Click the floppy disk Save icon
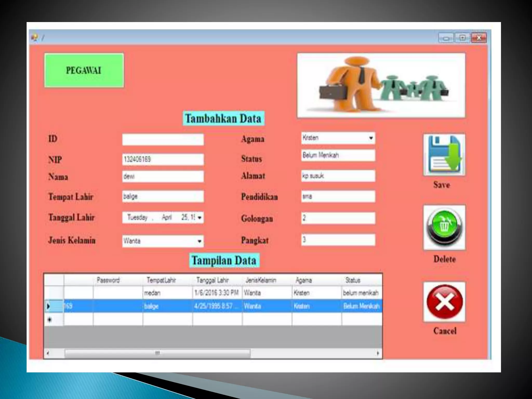 coord(444,155)
